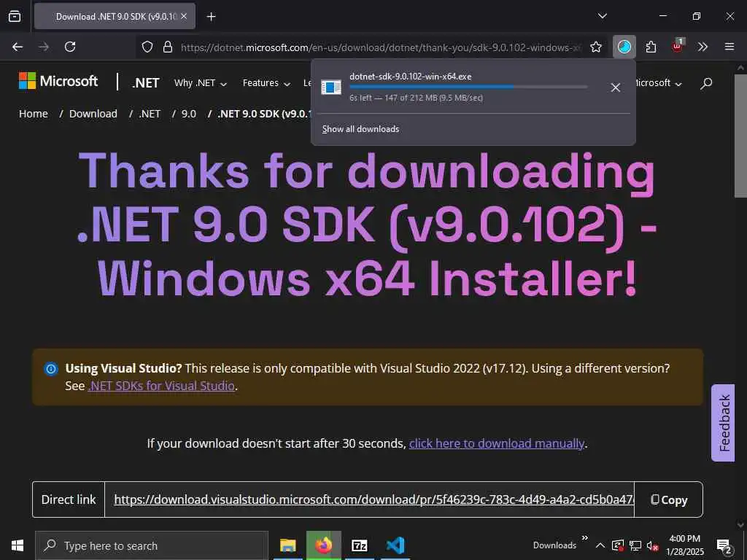
Task: Open the uBlock Origin extension icon
Action: (677, 46)
